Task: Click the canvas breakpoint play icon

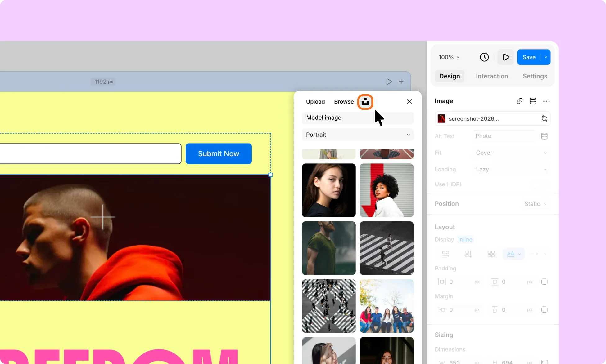Action: click(389, 82)
